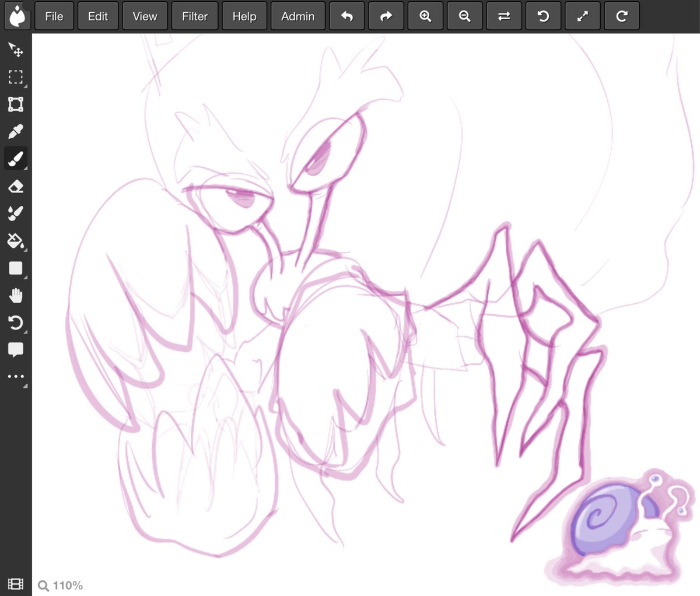
Task: Open the File menu
Action: [54, 16]
